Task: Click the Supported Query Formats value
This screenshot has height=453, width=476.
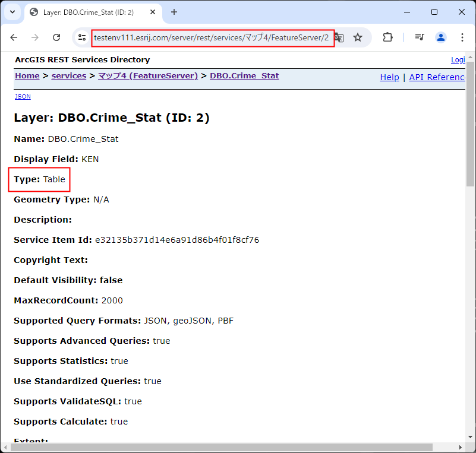Action: [x=189, y=321]
